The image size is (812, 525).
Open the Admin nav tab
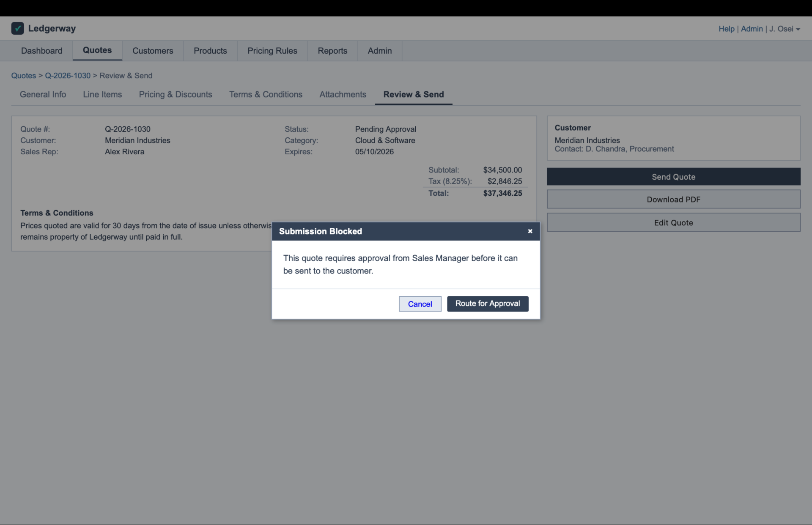[380, 51]
